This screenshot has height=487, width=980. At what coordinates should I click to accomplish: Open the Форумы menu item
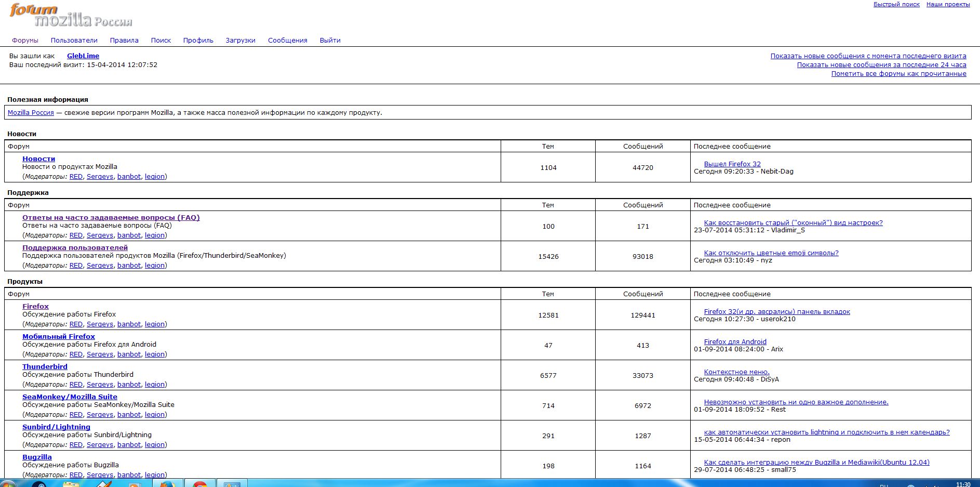(x=25, y=40)
